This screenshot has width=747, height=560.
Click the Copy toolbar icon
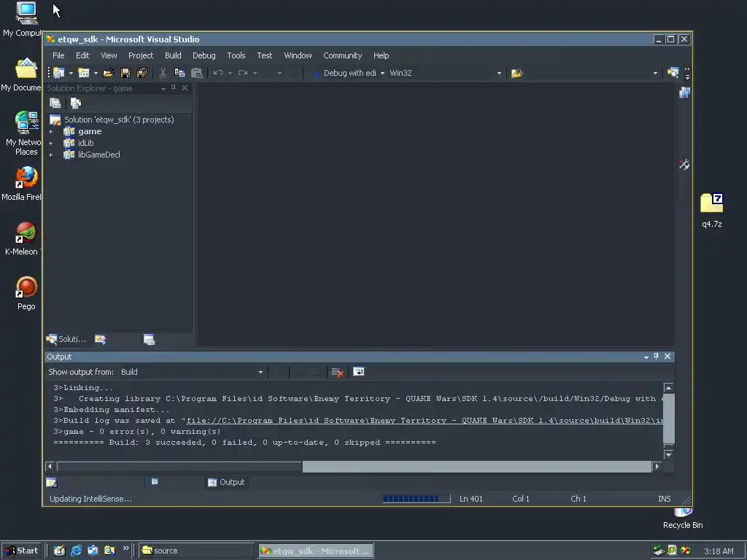click(x=179, y=73)
